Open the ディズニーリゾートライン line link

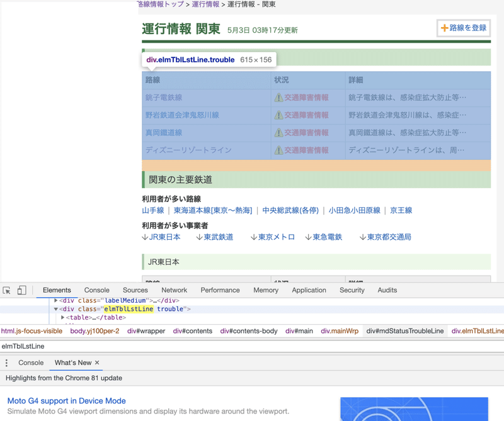click(188, 150)
